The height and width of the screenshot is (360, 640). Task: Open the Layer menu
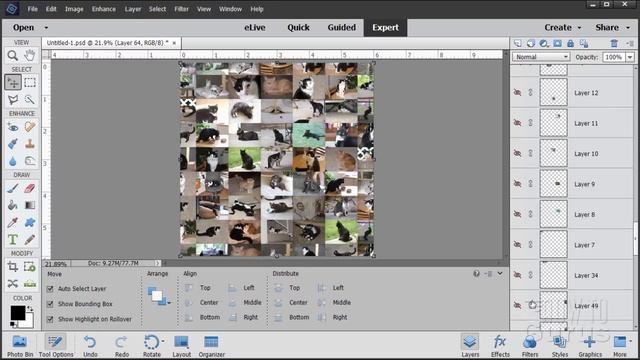(x=133, y=9)
